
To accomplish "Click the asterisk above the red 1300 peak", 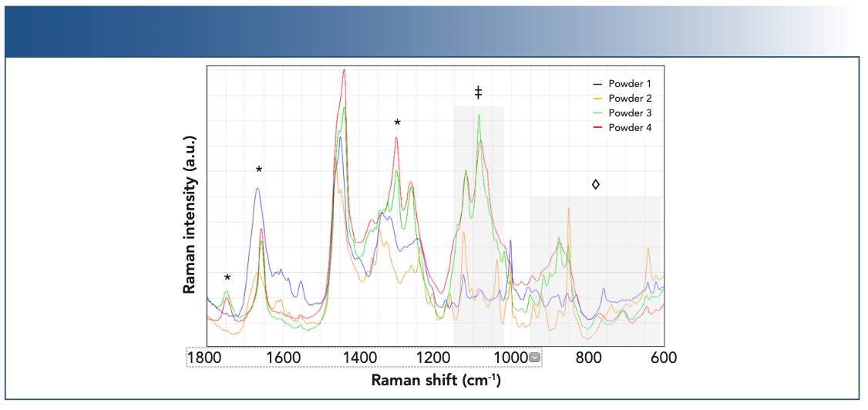I will coord(397,123).
